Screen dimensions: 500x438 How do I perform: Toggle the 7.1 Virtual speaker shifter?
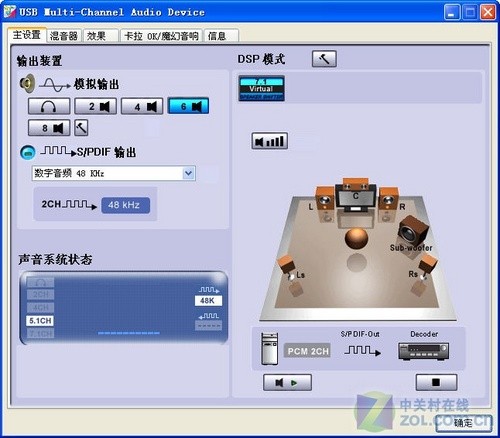(261, 88)
